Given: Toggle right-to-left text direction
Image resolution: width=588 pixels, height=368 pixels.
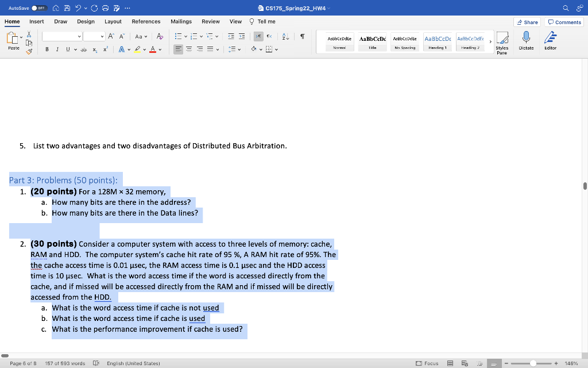Looking at the screenshot, I should tap(269, 36).
